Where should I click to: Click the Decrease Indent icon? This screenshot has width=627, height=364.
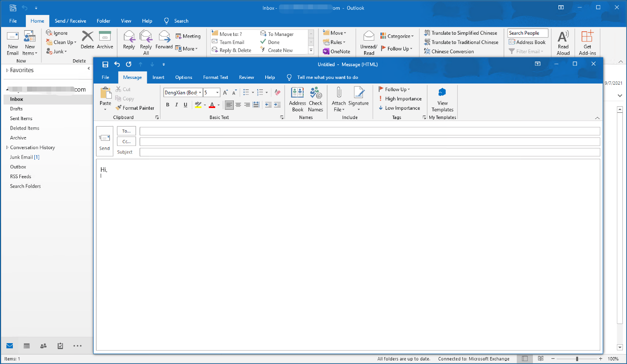(268, 105)
